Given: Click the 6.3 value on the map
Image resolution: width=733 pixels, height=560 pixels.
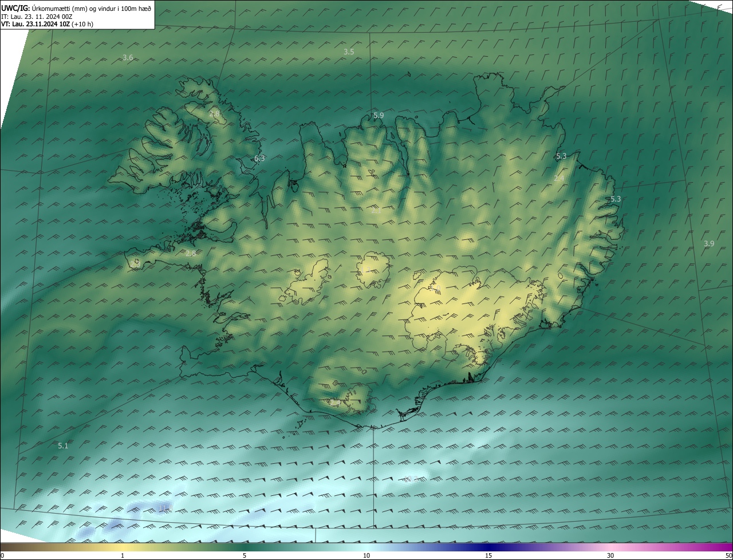Looking at the screenshot, I should [259, 159].
